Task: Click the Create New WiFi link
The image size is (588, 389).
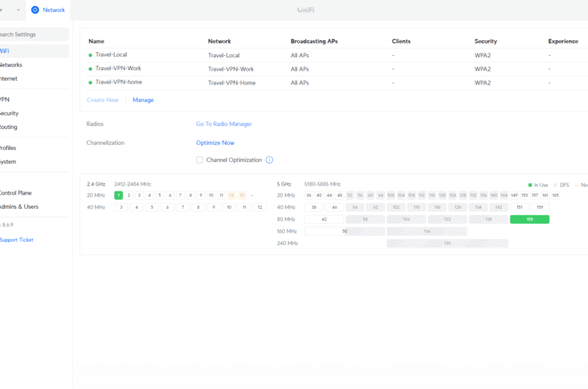Action: [x=103, y=100]
